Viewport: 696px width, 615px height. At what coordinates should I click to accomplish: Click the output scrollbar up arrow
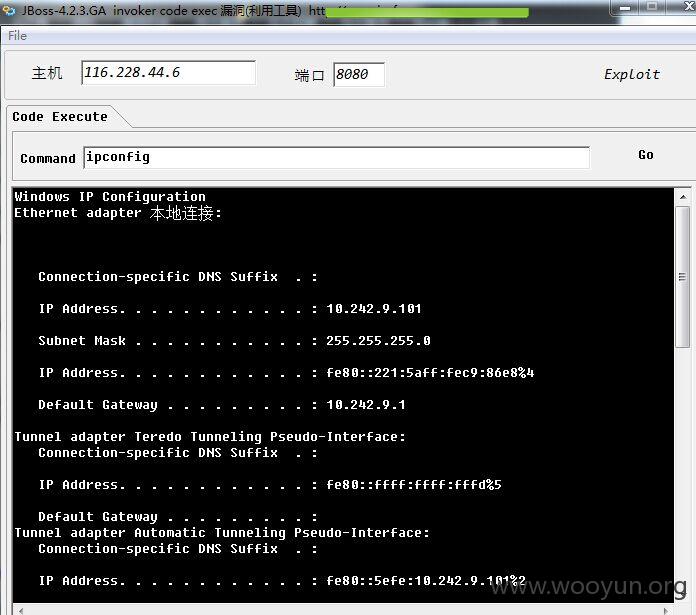(683, 196)
